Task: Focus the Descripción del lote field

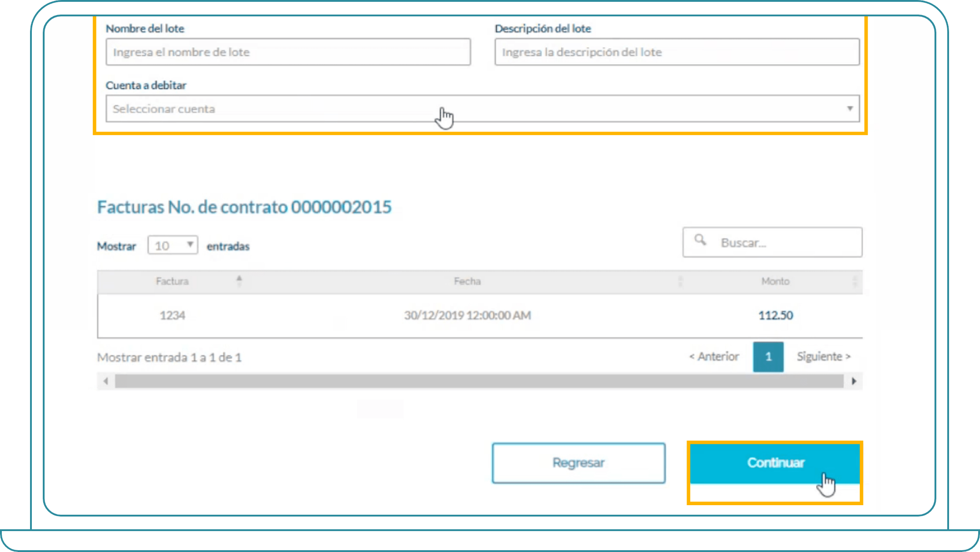Action: point(677,52)
